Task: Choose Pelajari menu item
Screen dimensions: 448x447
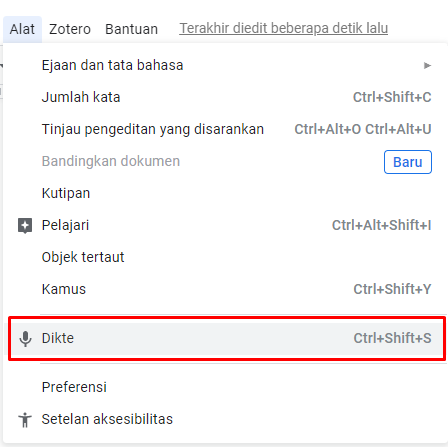Action: click(x=225, y=225)
